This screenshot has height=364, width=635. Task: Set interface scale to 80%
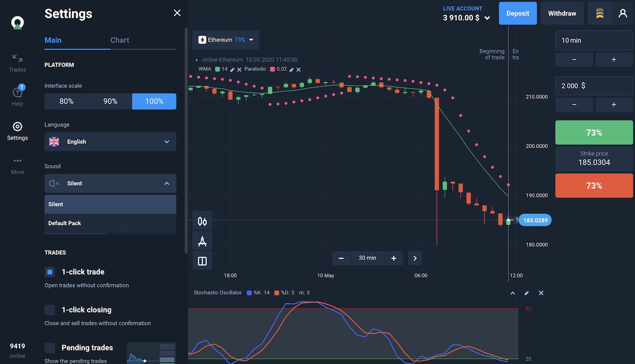66,101
